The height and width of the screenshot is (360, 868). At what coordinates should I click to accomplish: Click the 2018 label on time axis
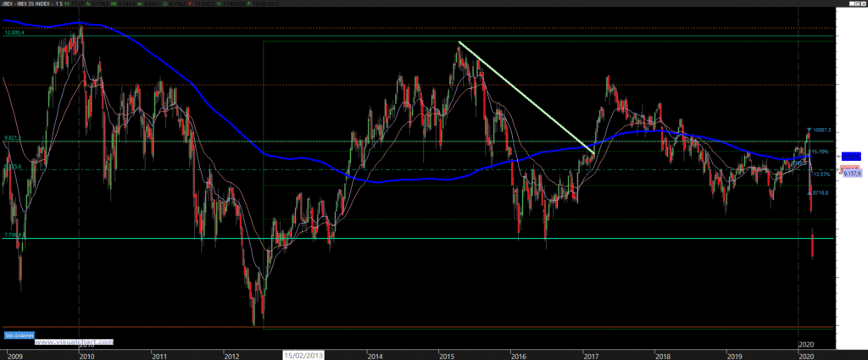[663, 356]
